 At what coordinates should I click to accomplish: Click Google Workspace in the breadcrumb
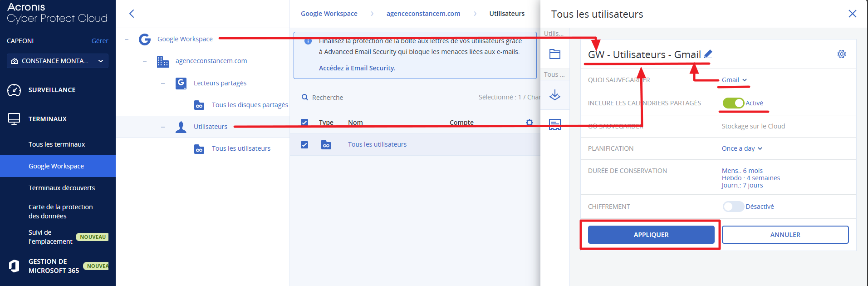tap(329, 14)
